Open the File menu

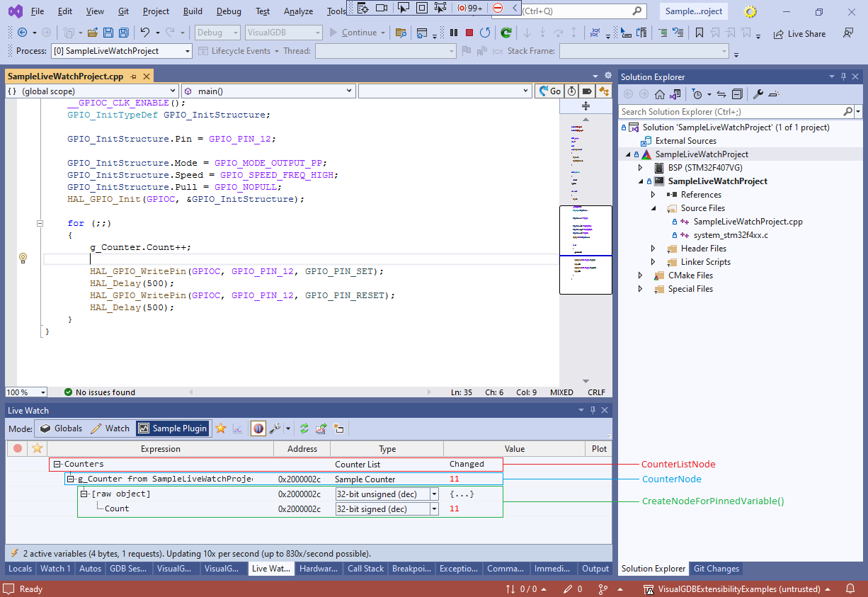pyautogui.click(x=38, y=11)
